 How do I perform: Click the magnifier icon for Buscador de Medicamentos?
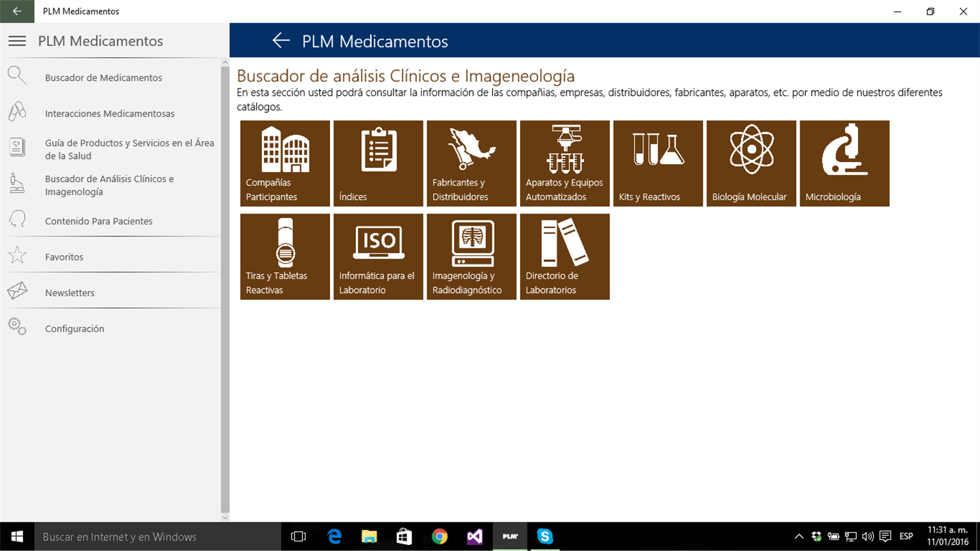[17, 76]
